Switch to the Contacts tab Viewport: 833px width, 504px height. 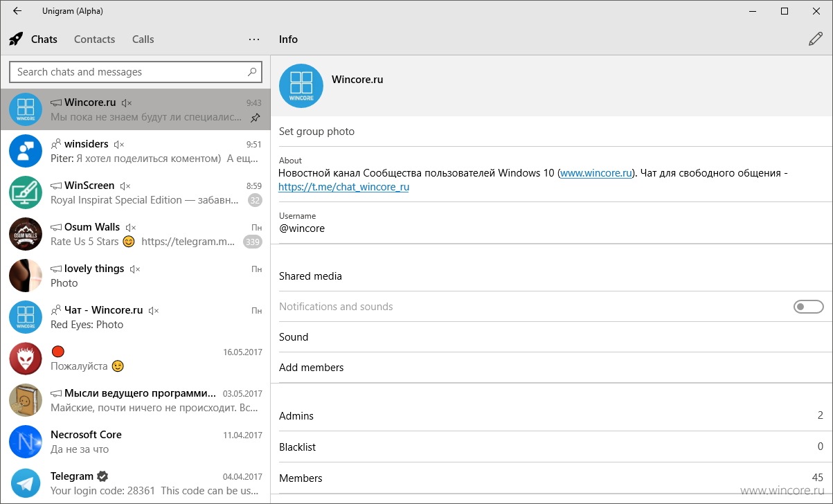tap(95, 39)
